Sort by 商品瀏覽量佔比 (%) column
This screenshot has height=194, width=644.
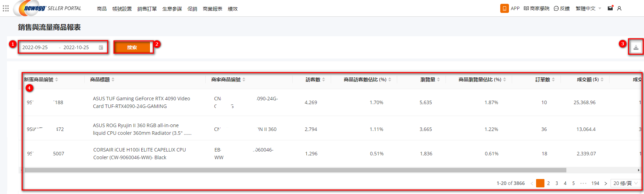(x=482, y=80)
